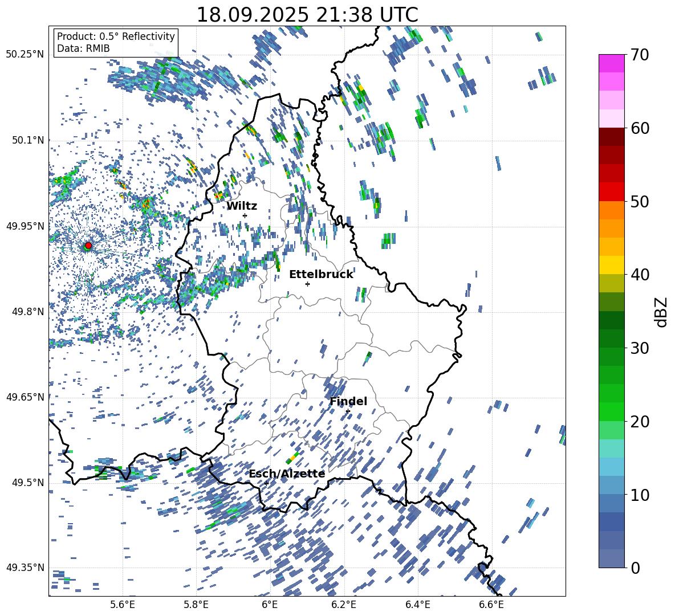Click the 50.25°N latitude label
Image resolution: width=675 pixels, height=616 pixels.
(26, 55)
